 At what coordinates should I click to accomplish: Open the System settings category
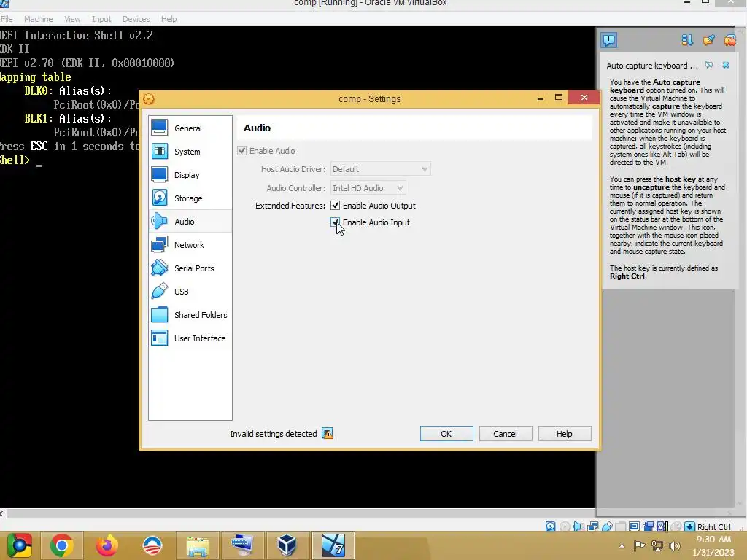point(190,152)
